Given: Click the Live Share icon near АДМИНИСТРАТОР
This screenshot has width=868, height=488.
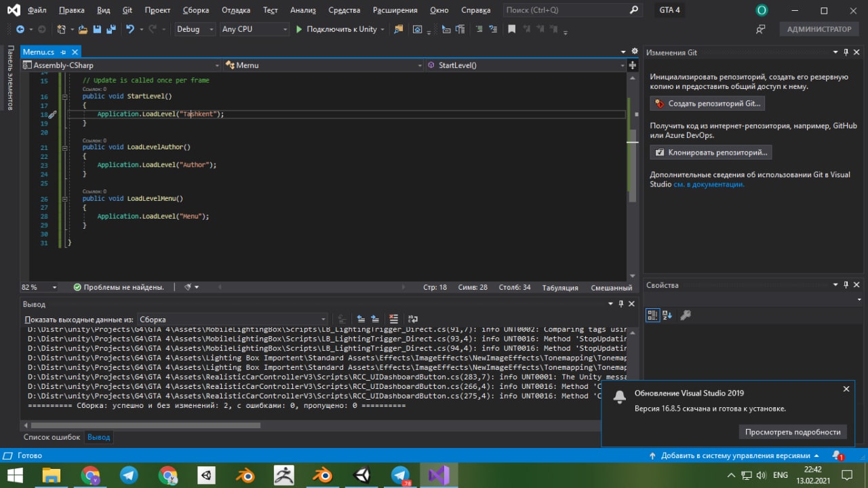Looking at the screenshot, I should 761,29.
